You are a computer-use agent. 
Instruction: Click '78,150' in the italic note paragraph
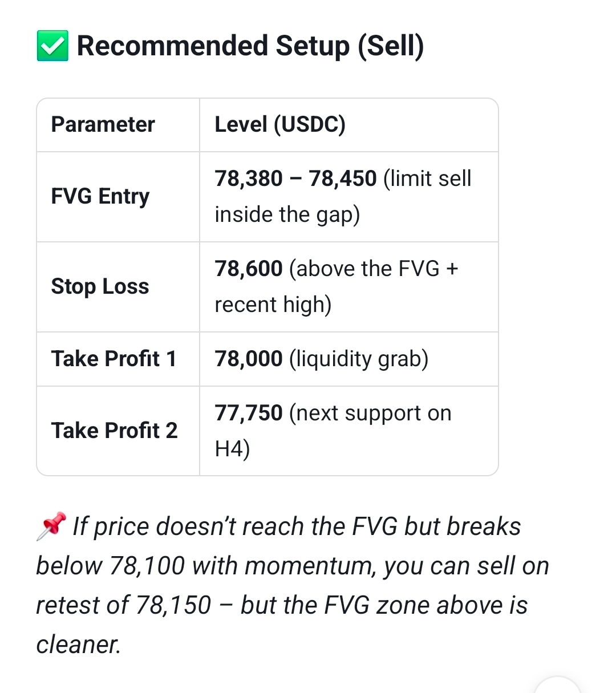tap(173, 605)
